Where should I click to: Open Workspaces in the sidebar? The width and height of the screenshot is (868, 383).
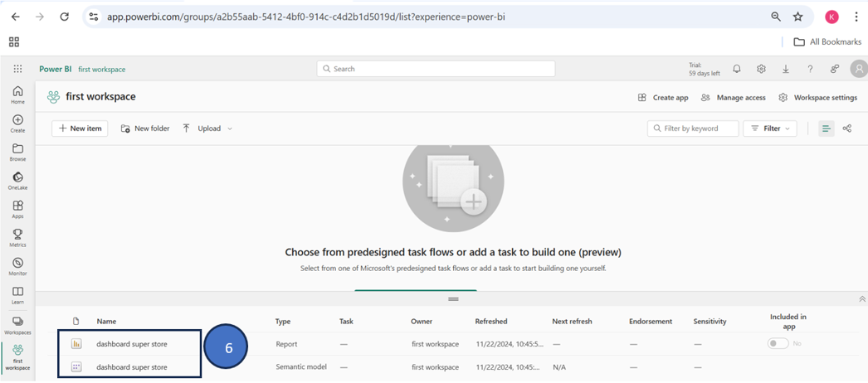17,324
